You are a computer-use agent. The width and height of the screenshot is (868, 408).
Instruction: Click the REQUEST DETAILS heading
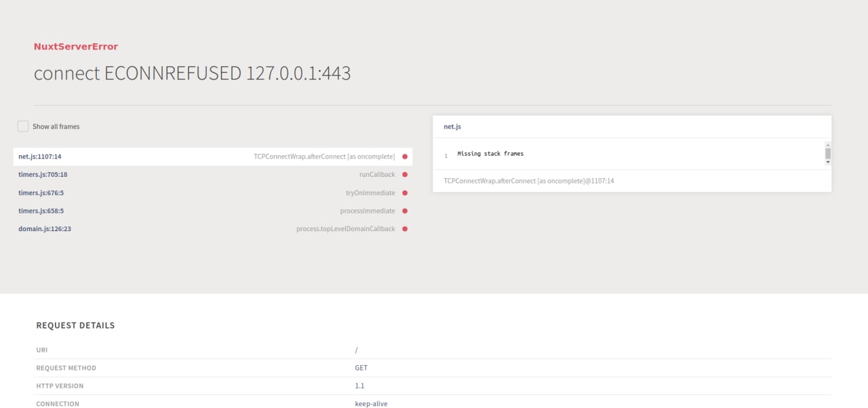[75, 325]
